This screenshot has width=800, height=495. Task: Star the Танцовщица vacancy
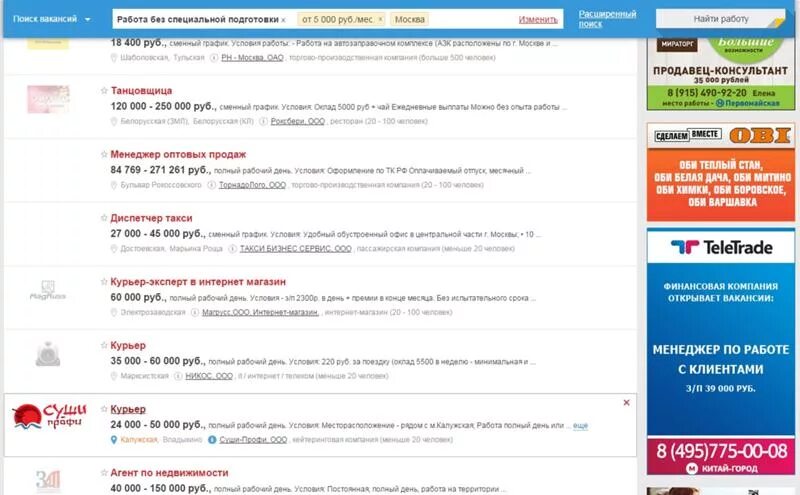[104, 90]
